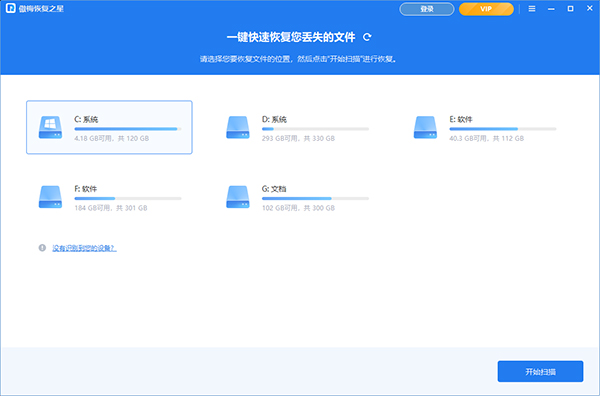Image resolution: width=600 pixels, height=396 pixels.
Task: Click the app logo in title bar
Action: [x=10, y=8]
